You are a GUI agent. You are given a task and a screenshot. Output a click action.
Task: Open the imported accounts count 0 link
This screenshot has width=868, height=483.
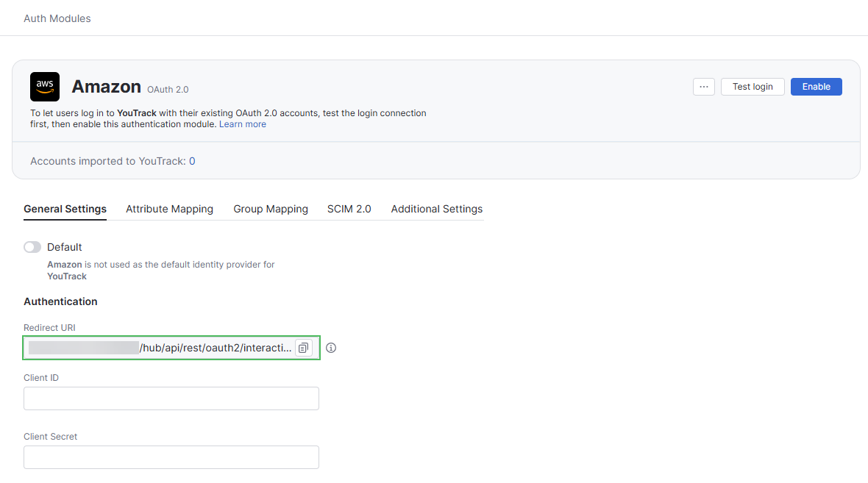192,161
